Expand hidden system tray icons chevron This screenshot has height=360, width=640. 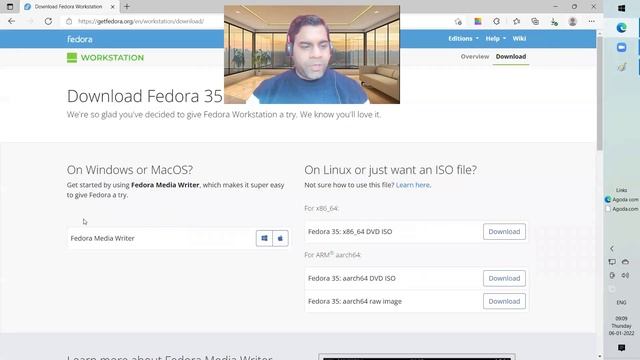(612, 249)
